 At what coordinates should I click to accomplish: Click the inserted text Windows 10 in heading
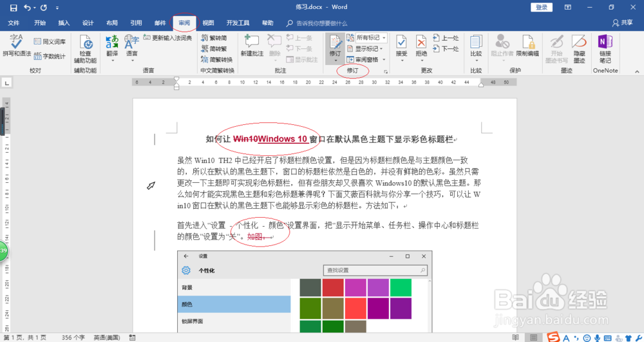283,139
